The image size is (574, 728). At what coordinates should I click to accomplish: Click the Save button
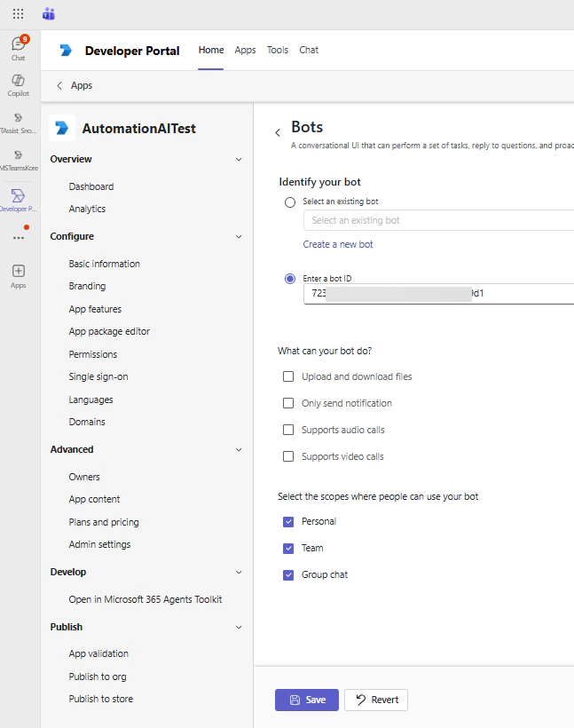[x=307, y=700]
